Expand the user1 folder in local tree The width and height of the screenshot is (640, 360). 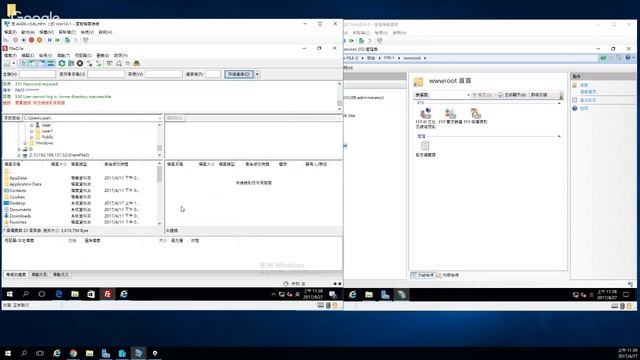coord(31,131)
